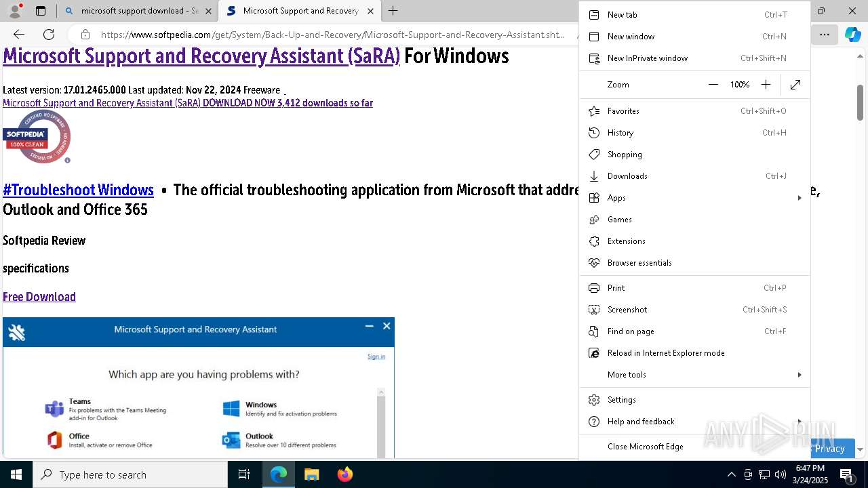Open a new tab with plus button
This screenshot has width=868, height=488.
[393, 11]
